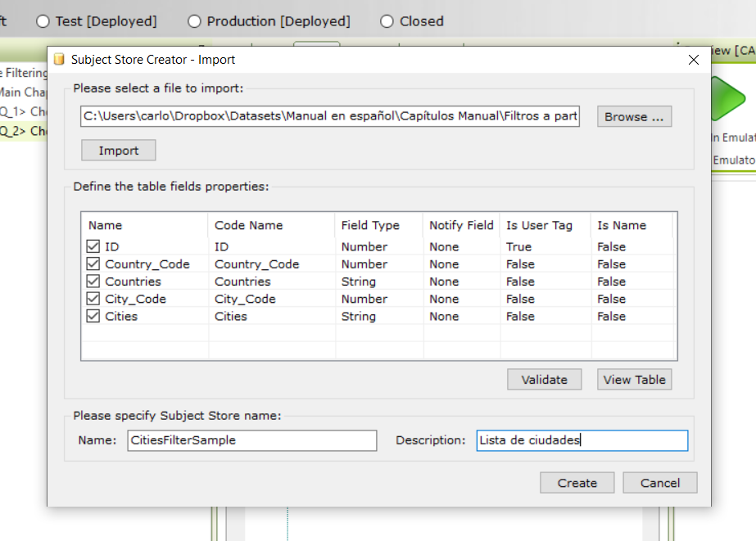The image size is (756, 541).
Task: Click Field Type String in Countries row
Action: [x=358, y=282]
